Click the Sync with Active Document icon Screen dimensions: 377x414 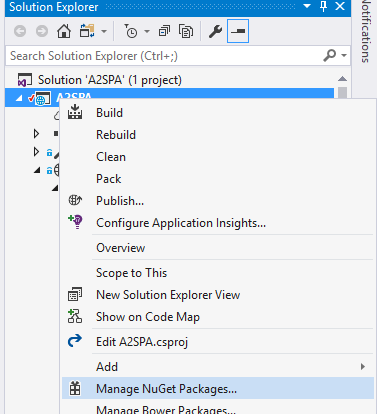(87, 31)
